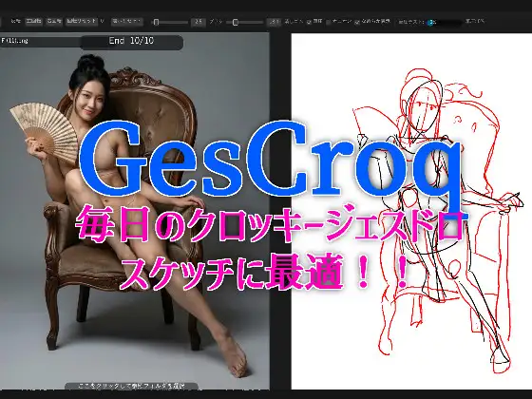This screenshot has height=399, width=532.
Task: Enable the unchecked middle toolbar checkbox
Action: tap(329, 23)
